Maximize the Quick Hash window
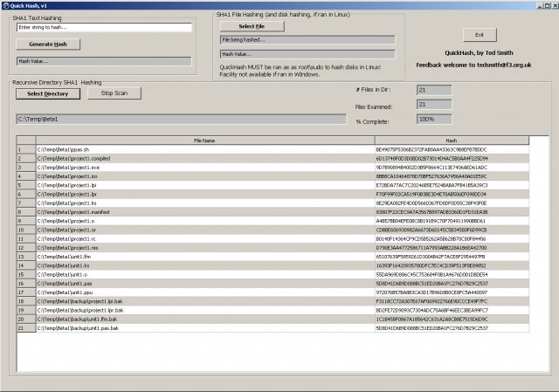The width and height of the screenshot is (559, 392). pyautogui.click(x=547, y=5)
